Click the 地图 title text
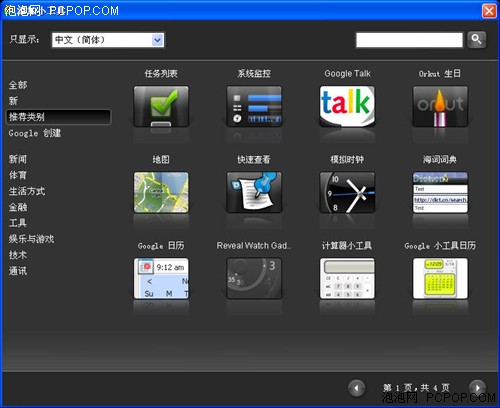 [x=161, y=159]
